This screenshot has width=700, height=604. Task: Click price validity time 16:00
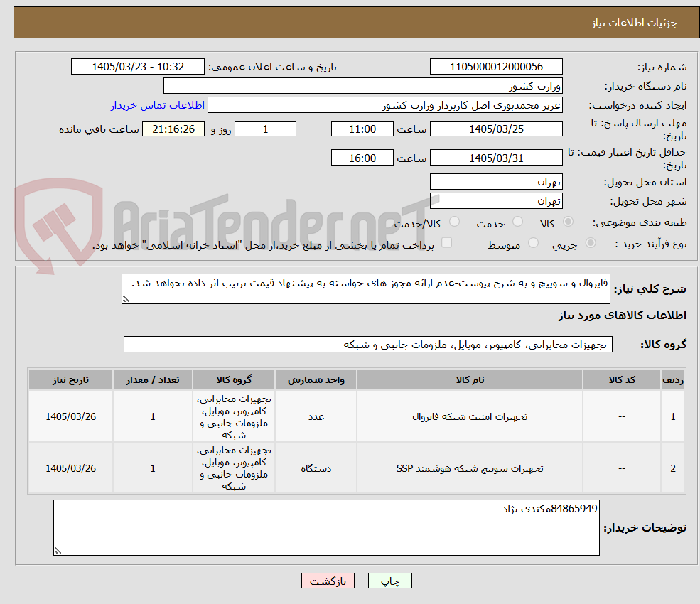pyautogui.click(x=362, y=158)
